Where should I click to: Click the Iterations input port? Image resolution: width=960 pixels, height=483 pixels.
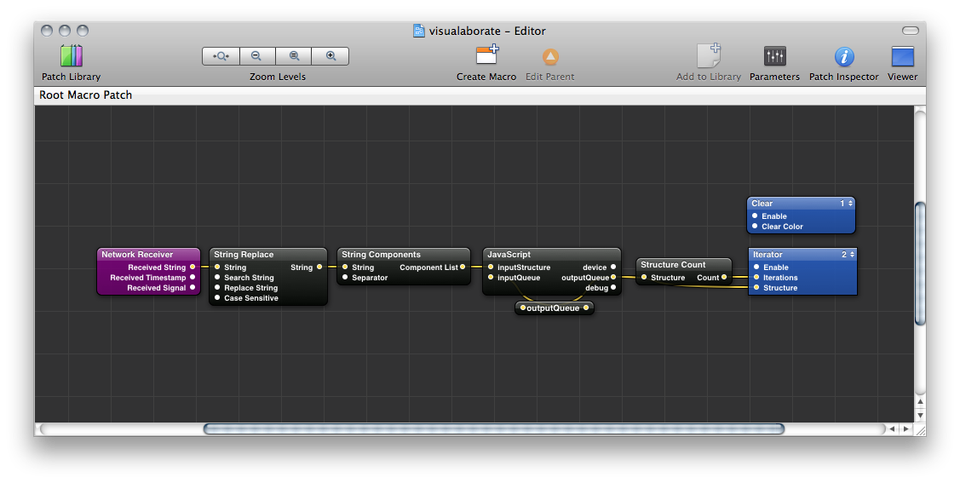757,277
